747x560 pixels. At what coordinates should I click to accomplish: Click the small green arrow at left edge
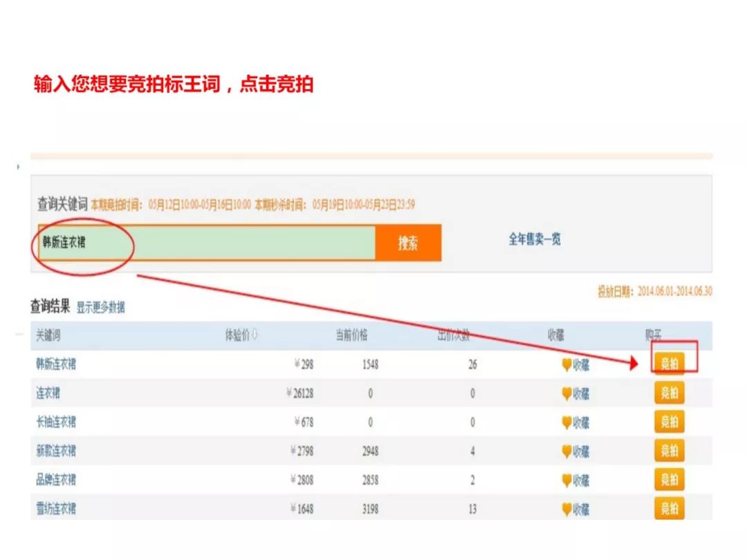[x=17, y=167]
